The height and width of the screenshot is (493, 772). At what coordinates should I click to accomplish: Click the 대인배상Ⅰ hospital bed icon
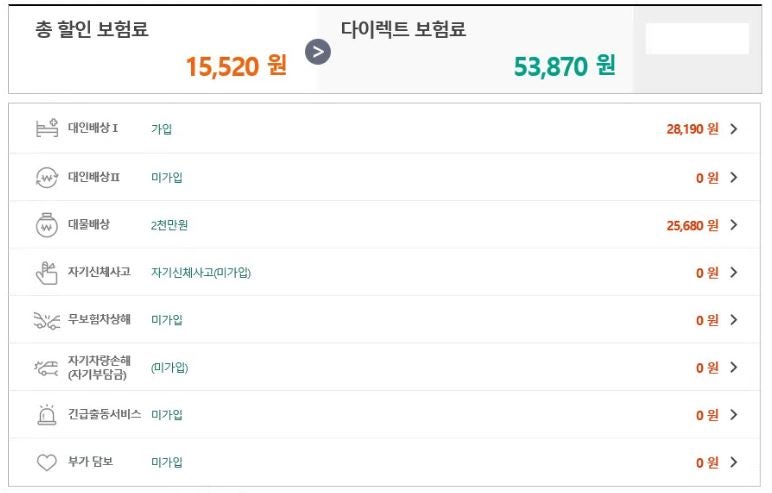pos(47,129)
